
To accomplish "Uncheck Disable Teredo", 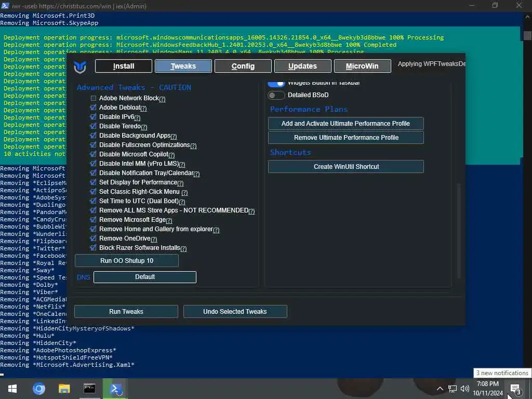I will (x=94, y=126).
